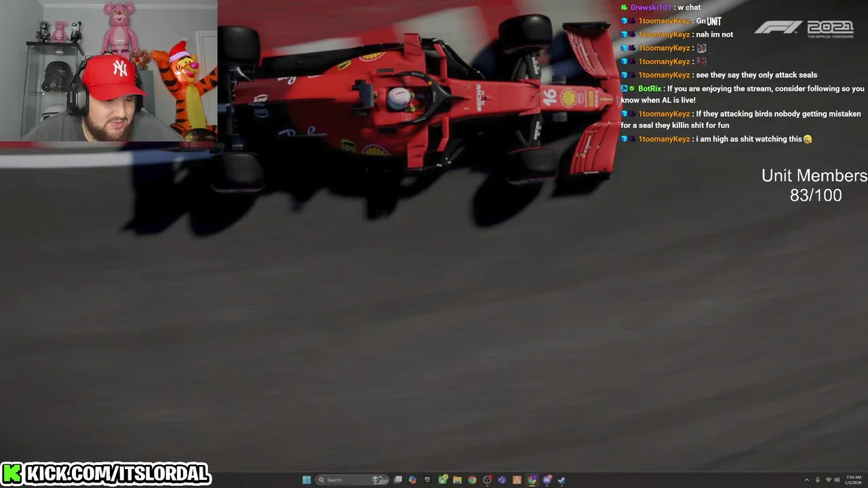The image size is (868, 488).
Task: Select the BotRix username in chat
Action: click(650, 89)
